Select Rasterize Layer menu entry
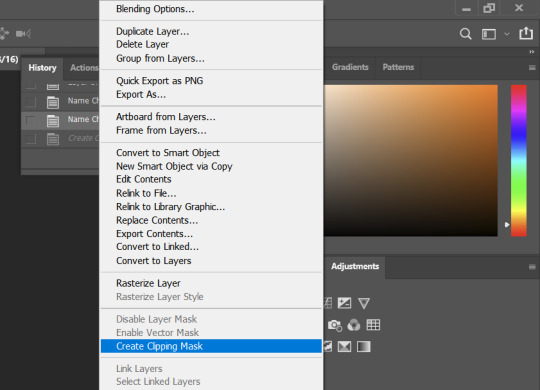540x390 pixels. point(211,283)
